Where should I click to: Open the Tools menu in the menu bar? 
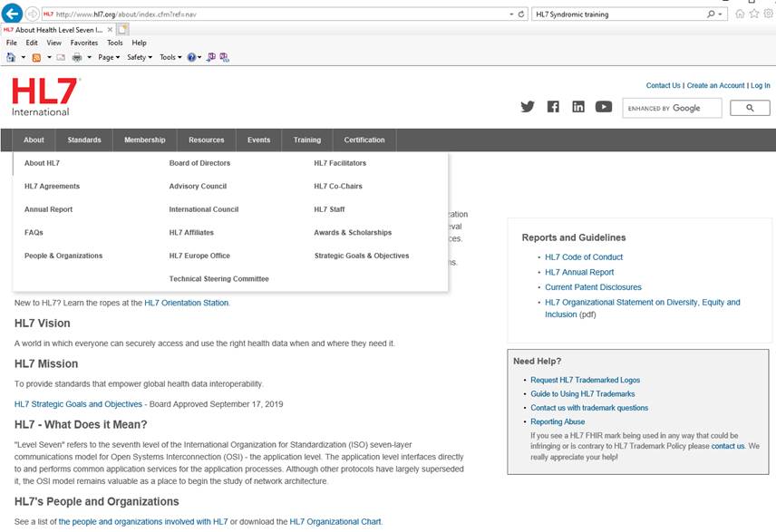tap(115, 44)
